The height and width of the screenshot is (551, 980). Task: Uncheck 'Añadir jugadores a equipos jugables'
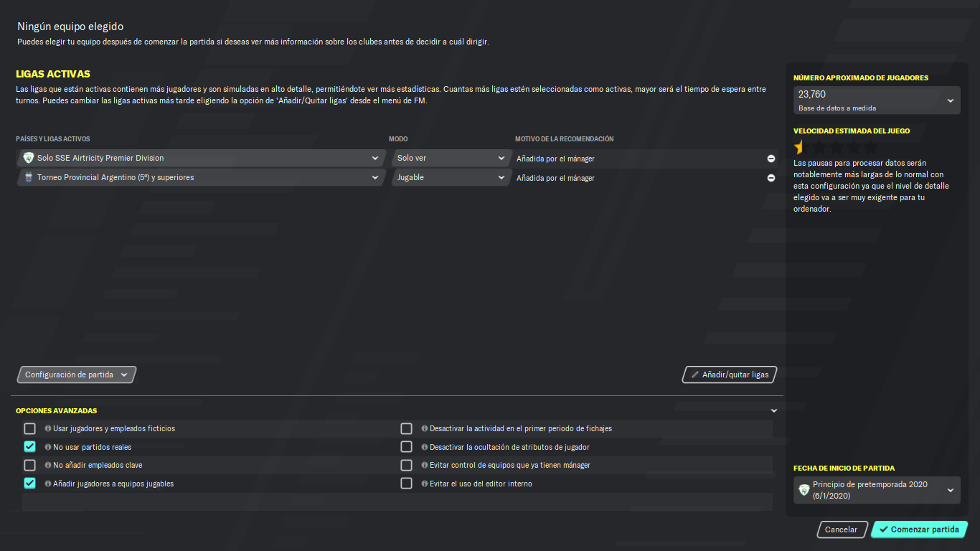[x=29, y=483]
